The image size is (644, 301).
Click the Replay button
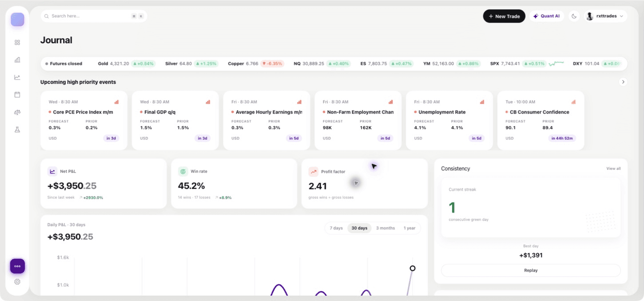[x=531, y=270]
